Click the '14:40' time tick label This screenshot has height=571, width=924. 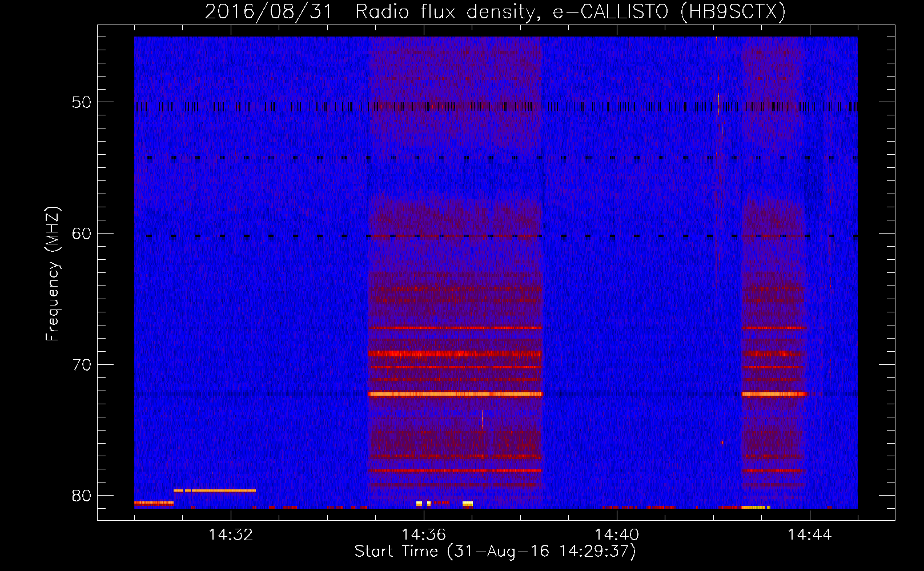tap(617, 535)
